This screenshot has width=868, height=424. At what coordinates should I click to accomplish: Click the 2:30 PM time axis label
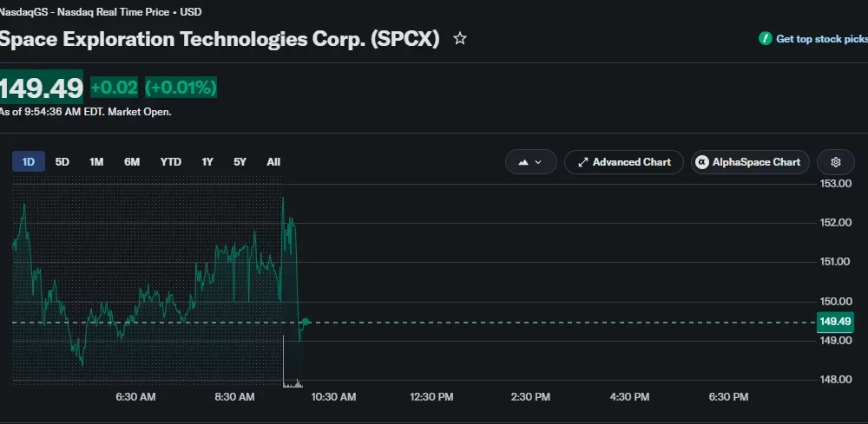pyautogui.click(x=530, y=397)
